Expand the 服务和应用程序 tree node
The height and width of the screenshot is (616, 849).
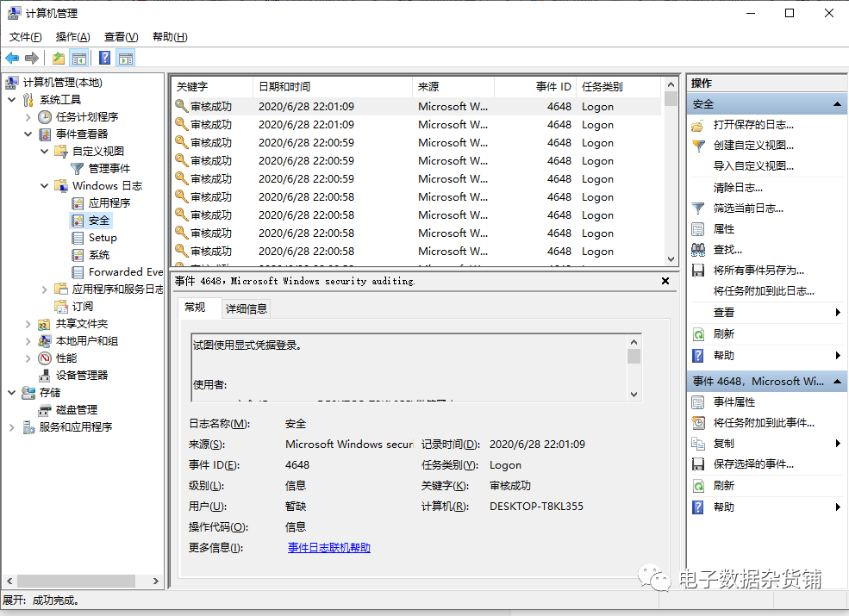[14, 427]
